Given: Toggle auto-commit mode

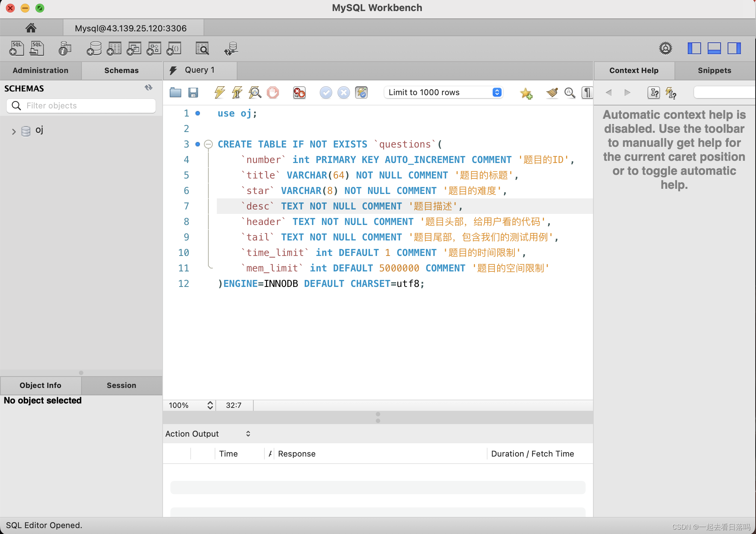Looking at the screenshot, I should 361,93.
